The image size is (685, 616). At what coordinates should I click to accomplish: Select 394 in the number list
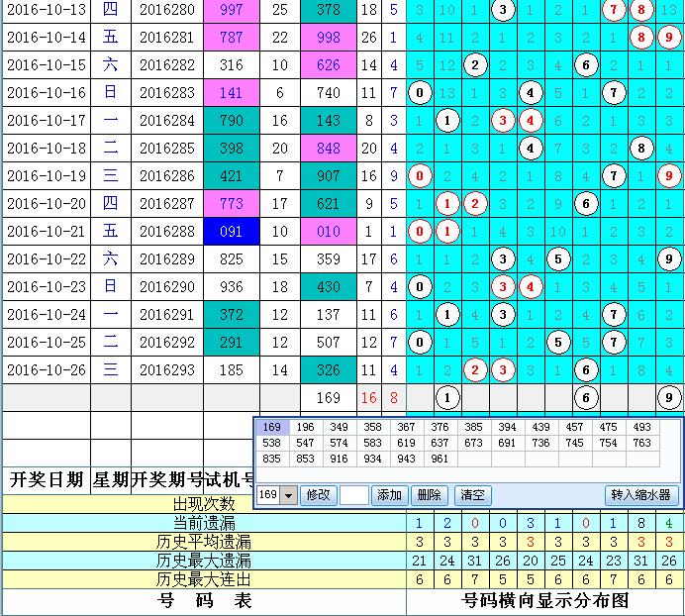click(x=507, y=427)
